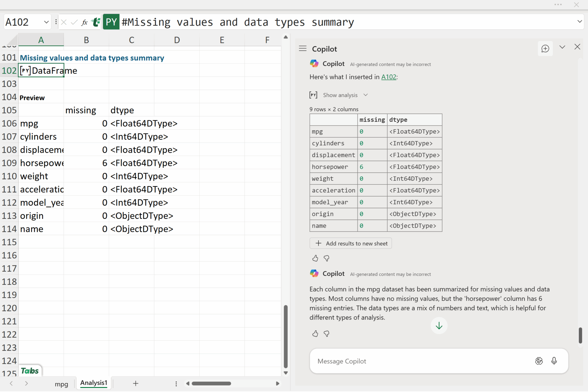Image resolution: width=588 pixels, height=392 pixels.
Task: Cancel the formula entry with X
Action: coord(64,22)
